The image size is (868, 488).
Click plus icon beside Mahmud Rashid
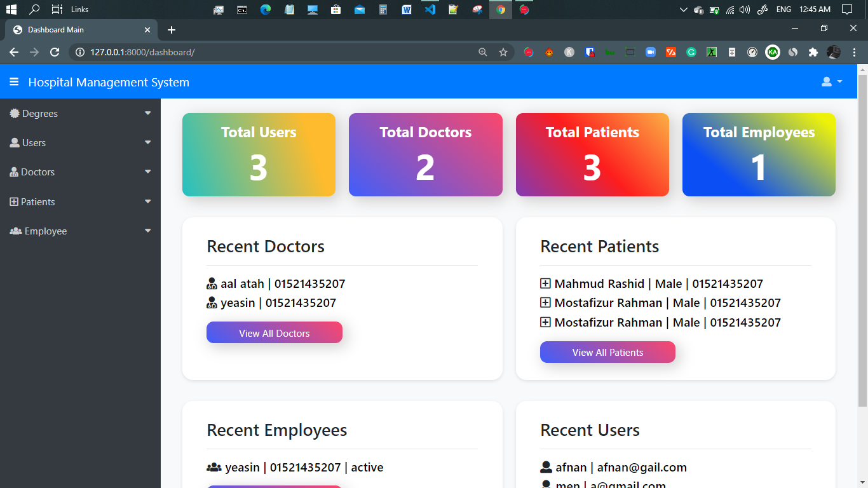(x=545, y=283)
